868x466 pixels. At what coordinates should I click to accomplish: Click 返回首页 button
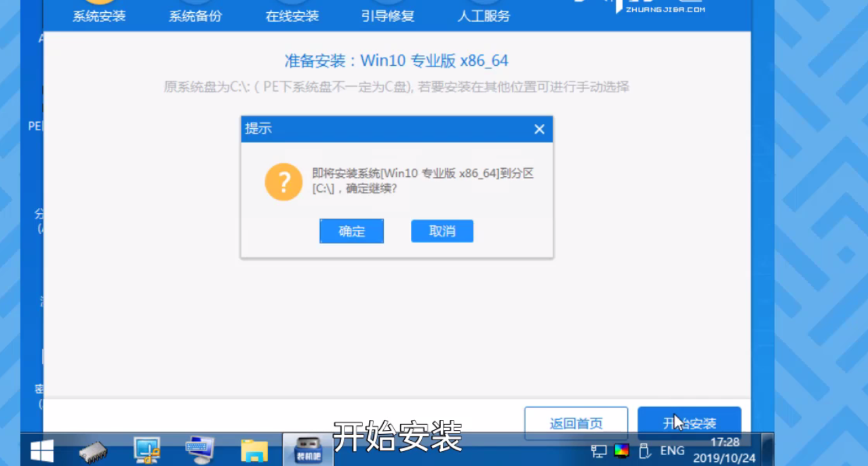[576, 424]
